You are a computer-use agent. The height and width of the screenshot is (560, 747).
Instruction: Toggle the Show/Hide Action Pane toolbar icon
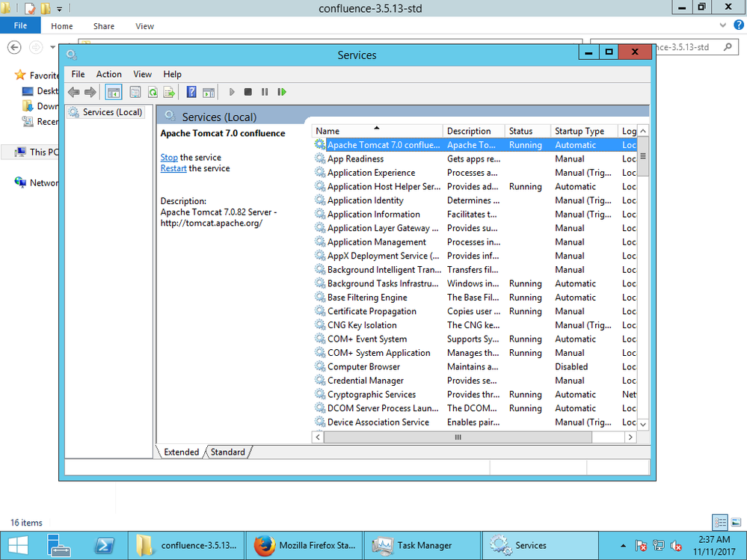pyautogui.click(x=209, y=92)
